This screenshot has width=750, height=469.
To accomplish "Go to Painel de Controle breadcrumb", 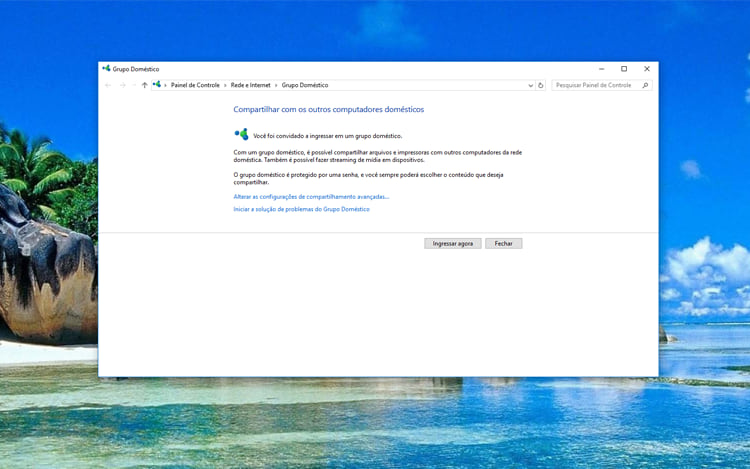I will point(195,85).
